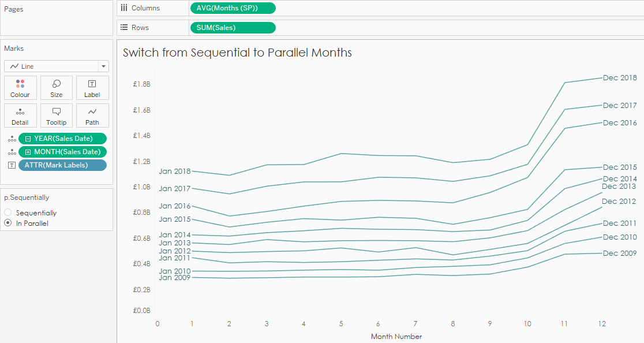The height and width of the screenshot is (343, 644).
Task: Click detail icon beside YEAR(Sales Date) pill
Action: coord(12,139)
